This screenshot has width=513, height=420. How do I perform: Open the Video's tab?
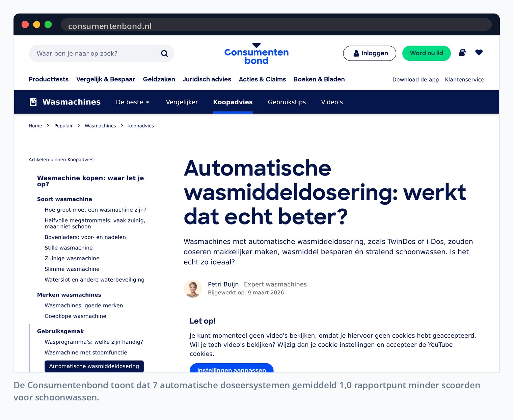pyautogui.click(x=332, y=102)
